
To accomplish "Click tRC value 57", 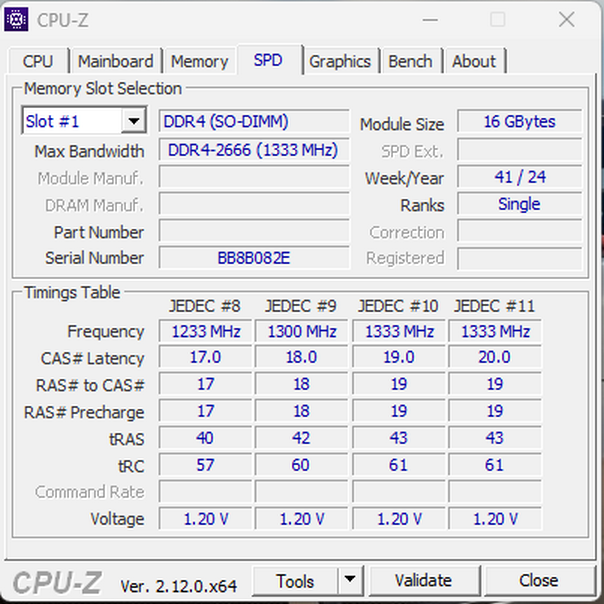I will pos(205,465).
